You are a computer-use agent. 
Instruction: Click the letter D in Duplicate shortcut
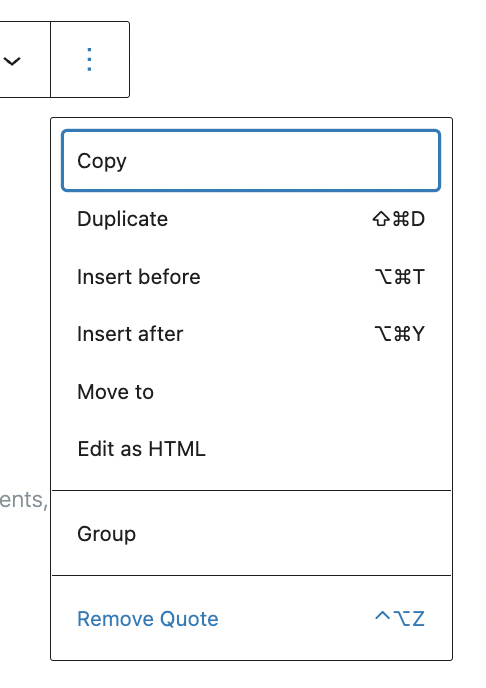pos(418,219)
